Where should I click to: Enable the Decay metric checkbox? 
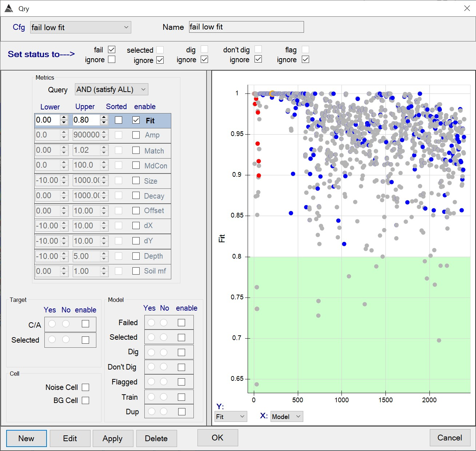136,195
